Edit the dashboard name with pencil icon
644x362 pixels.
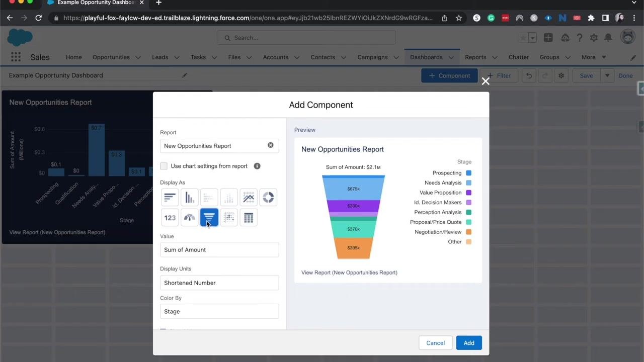point(185,75)
